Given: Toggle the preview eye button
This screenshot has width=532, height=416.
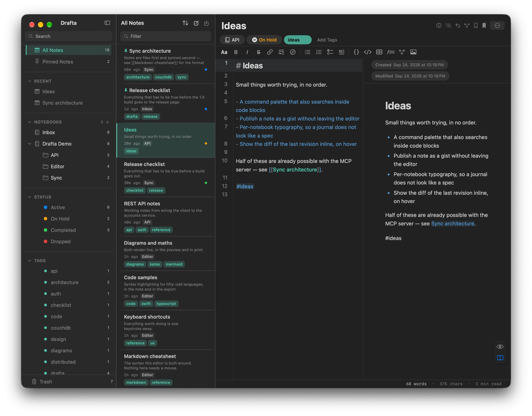Looking at the screenshot, I should 500,347.
